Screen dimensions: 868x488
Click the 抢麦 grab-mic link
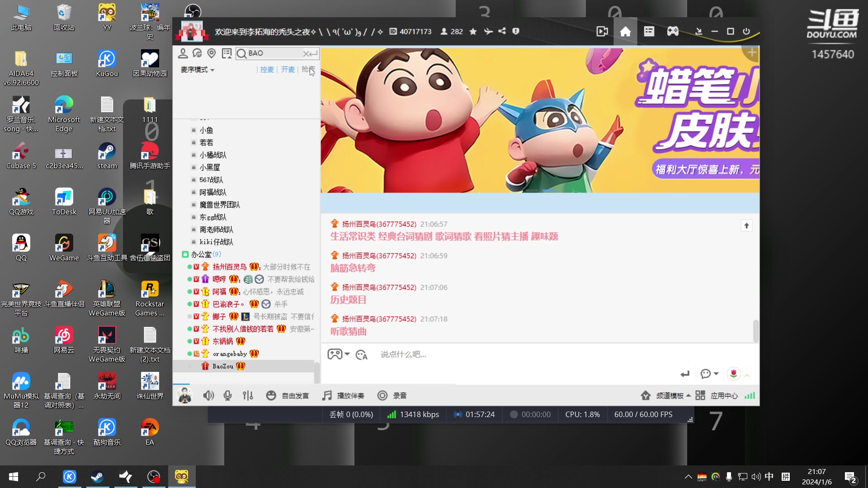tap(308, 70)
